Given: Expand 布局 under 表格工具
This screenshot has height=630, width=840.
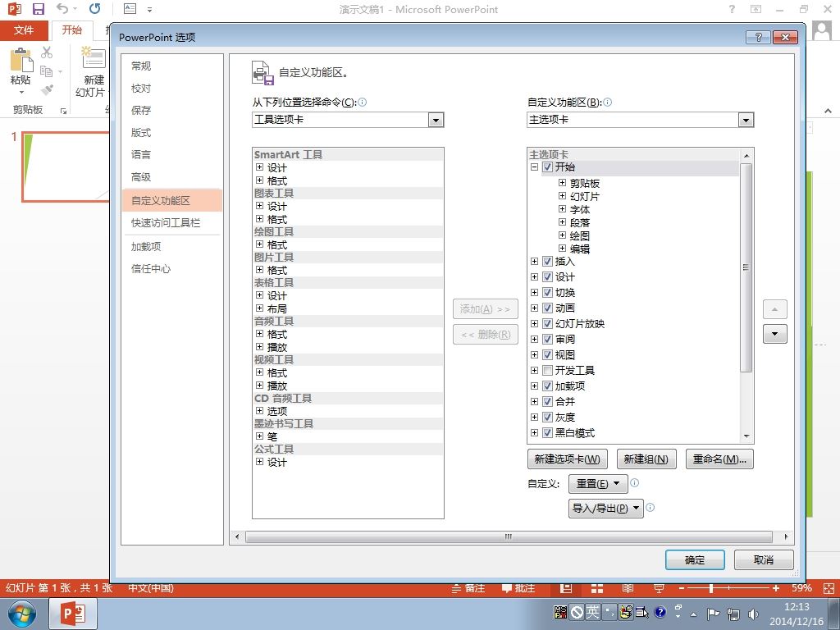Looking at the screenshot, I should (x=259, y=308).
